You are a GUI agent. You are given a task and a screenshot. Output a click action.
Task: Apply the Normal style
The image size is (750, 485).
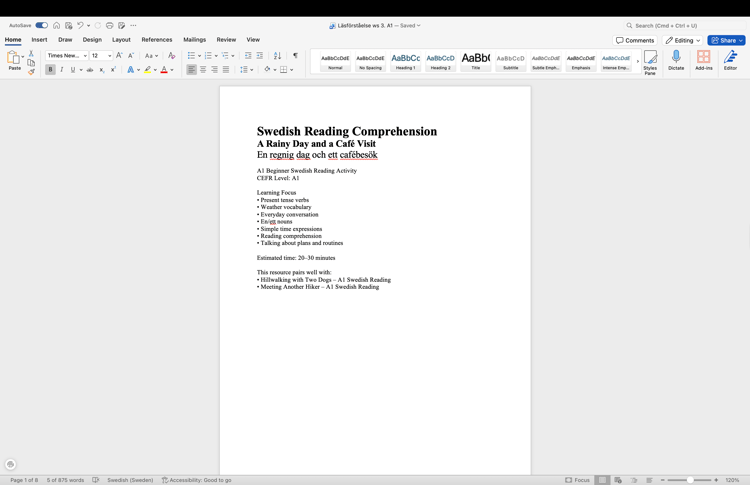click(x=335, y=61)
